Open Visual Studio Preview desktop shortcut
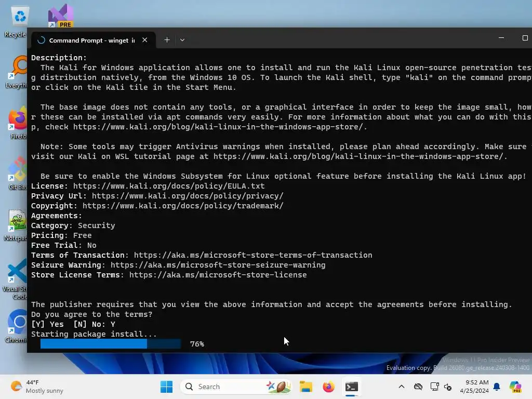 click(60, 16)
